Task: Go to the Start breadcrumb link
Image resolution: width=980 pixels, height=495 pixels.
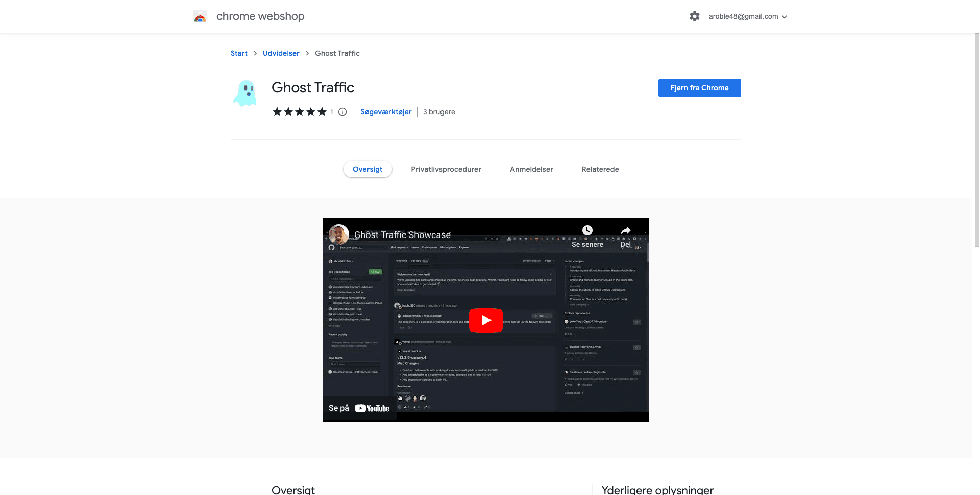Action: click(x=239, y=53)
